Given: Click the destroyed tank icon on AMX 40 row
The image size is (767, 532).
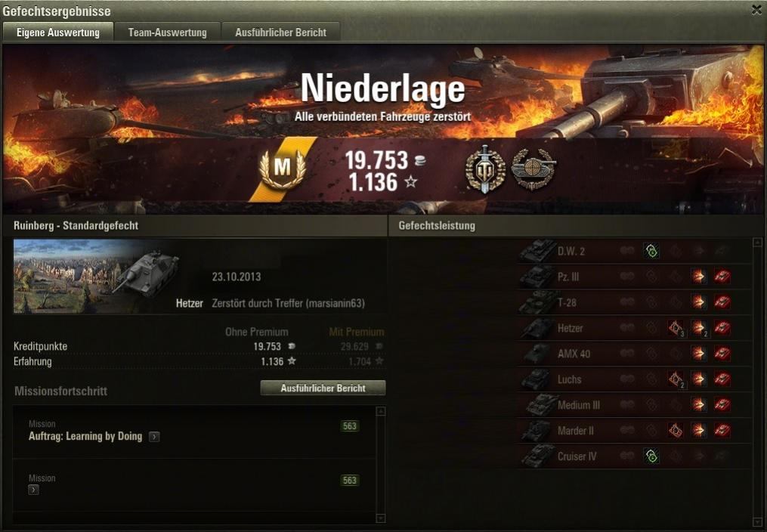Looking at the screenshot, I should coord(722,354).
